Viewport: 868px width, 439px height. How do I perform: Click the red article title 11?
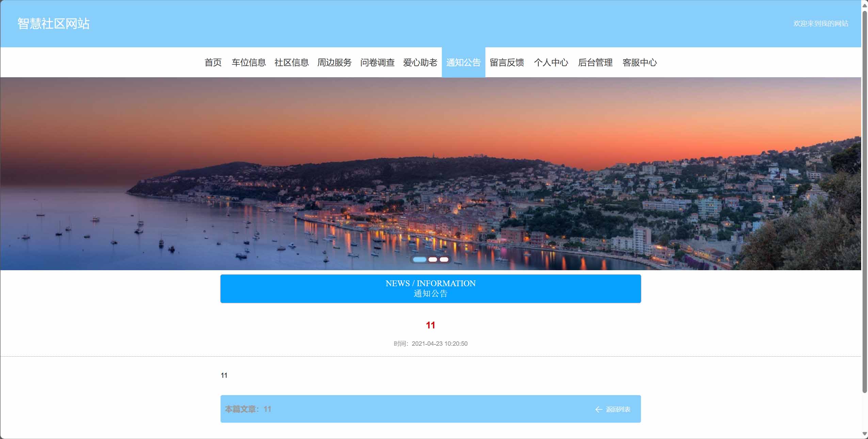tap(431, 325)
